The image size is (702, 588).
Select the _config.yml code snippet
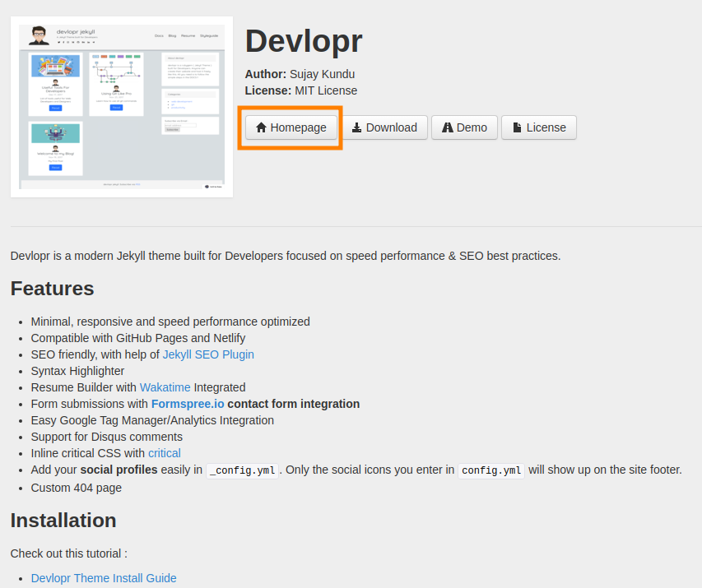point(242,470)
